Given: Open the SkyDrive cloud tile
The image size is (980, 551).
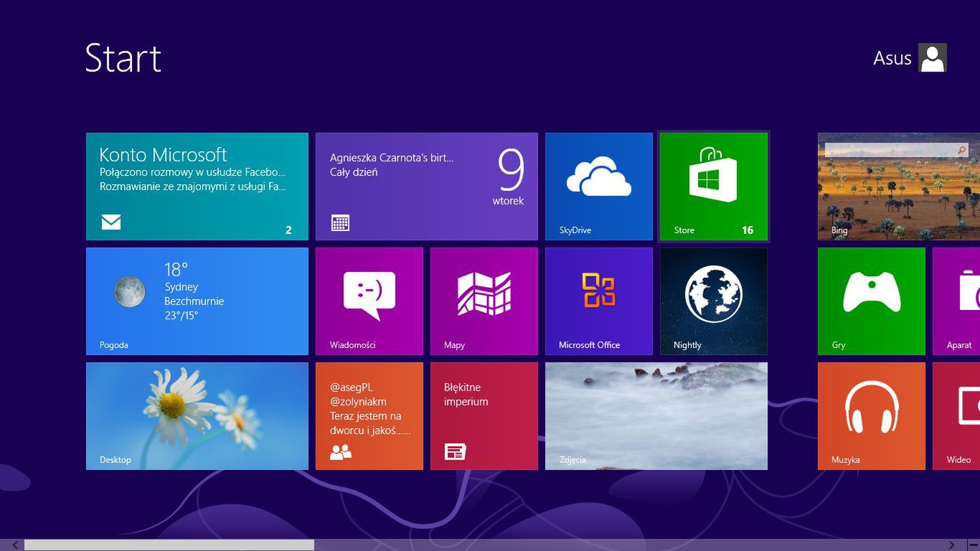Looking at the screenshot, I should [598, 187].
